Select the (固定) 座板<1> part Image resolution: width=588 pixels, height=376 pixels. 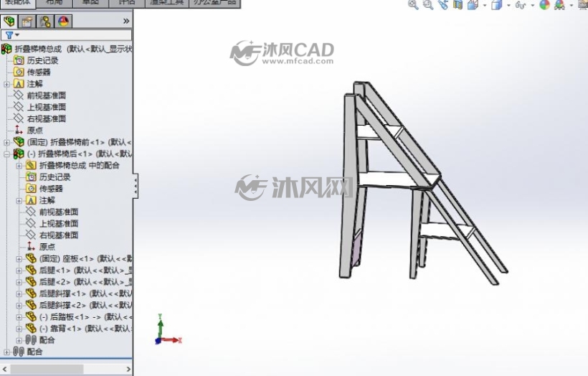tap(79, 258)
